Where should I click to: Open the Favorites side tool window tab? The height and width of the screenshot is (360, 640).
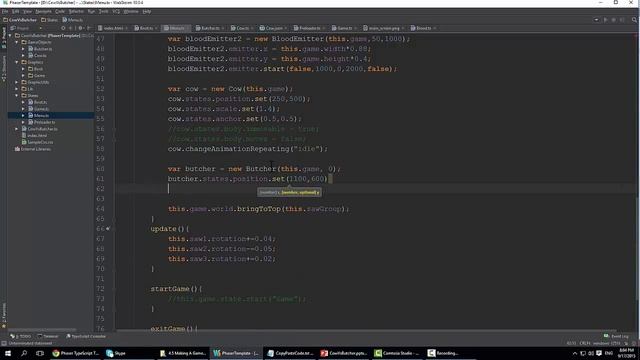[4, 316]
